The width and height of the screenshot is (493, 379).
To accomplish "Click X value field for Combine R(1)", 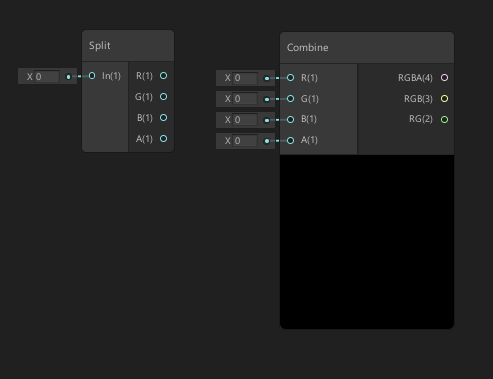I will point(245,78).
